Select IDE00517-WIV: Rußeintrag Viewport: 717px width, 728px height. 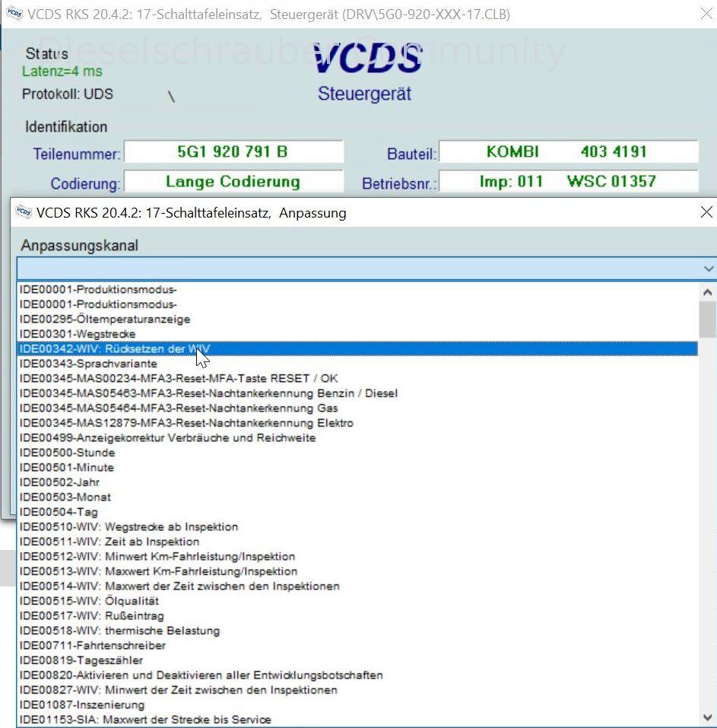point(357,616)
